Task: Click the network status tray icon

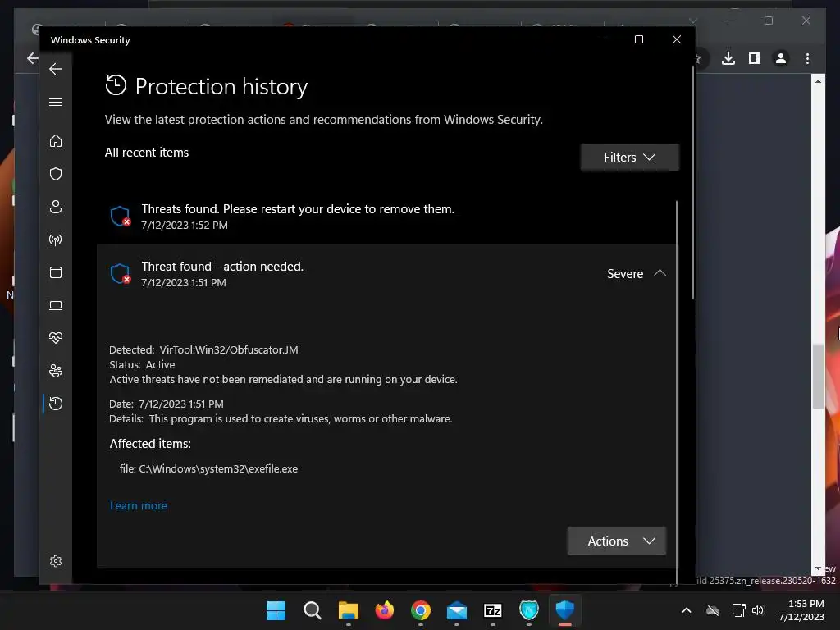Action: coord(738,610)
